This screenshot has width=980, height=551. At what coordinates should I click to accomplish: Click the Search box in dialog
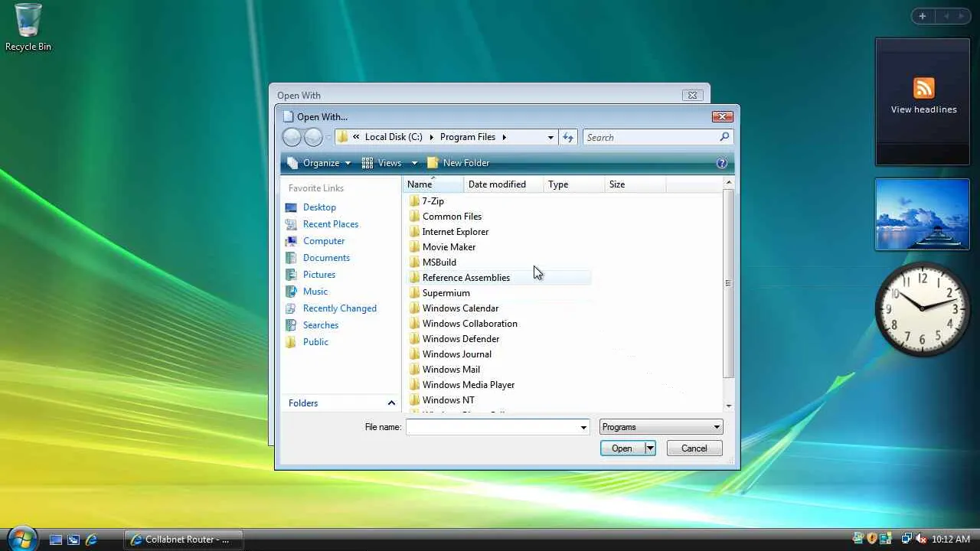tap(651, 137)
